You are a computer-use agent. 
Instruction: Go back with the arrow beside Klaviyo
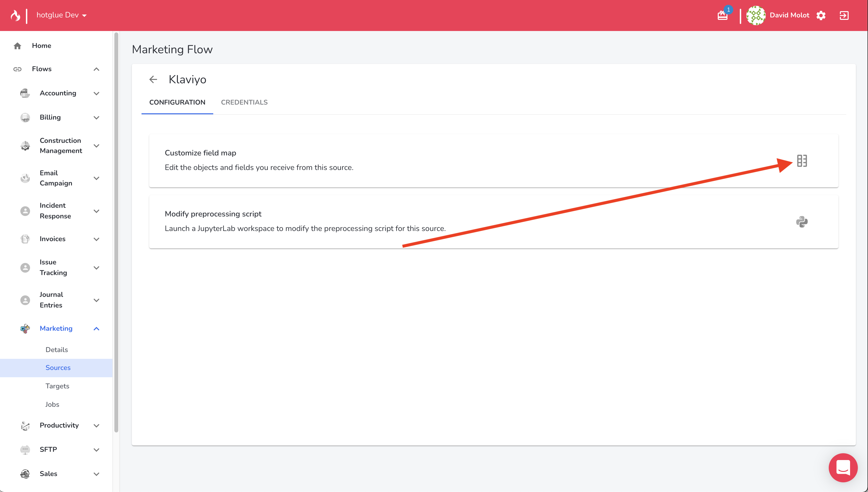click(x=153, y=79)
